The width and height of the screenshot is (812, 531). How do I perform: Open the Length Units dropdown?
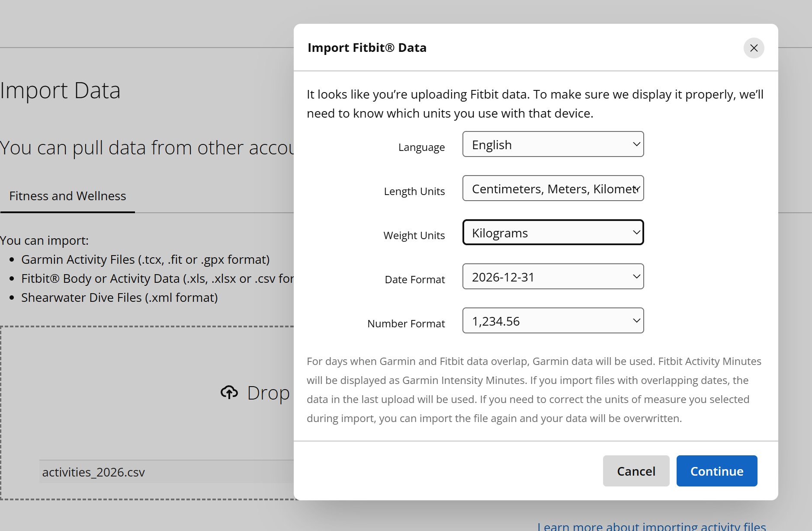tap(553, 189)
